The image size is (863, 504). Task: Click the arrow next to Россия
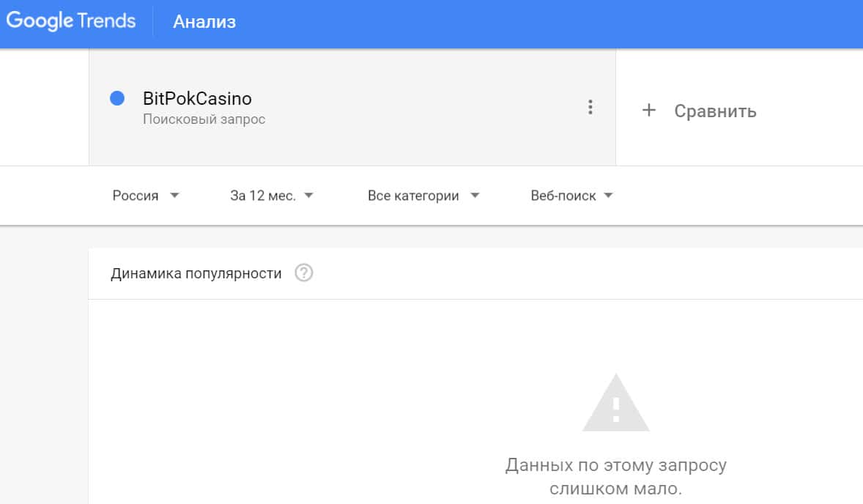click(x=174, y=196)
